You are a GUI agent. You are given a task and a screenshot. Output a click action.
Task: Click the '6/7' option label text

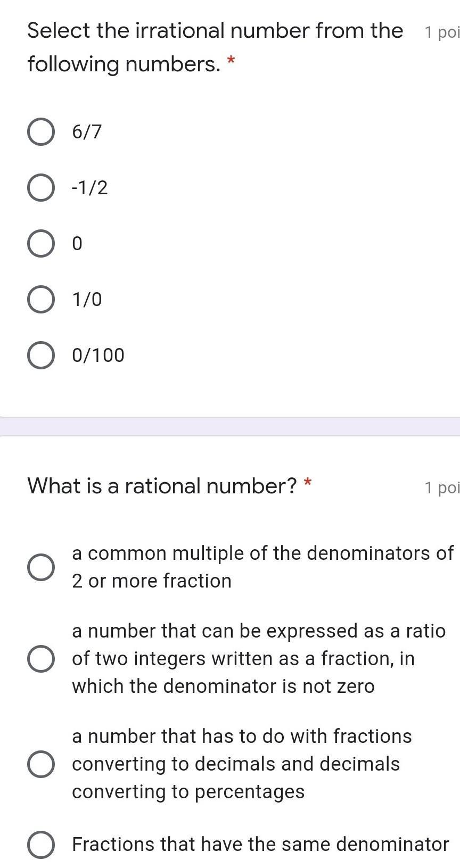pos(87,132)
